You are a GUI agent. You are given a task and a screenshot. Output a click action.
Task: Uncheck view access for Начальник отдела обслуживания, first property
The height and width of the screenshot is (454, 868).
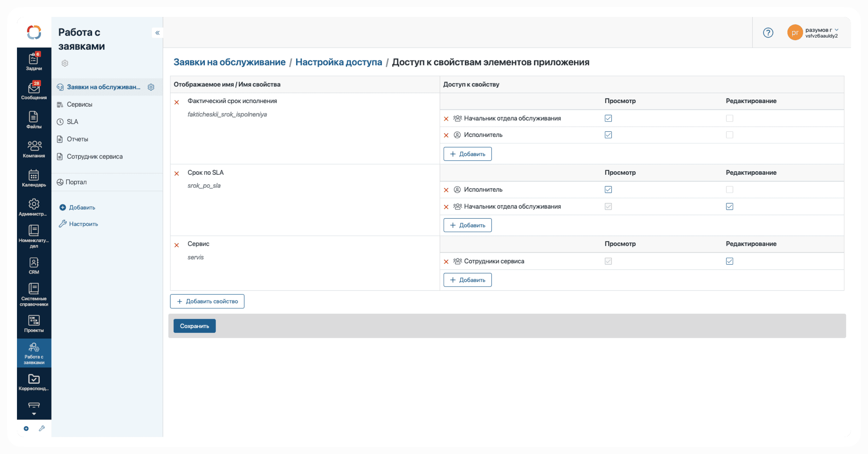pyautogui.click(x=608, y=118)
